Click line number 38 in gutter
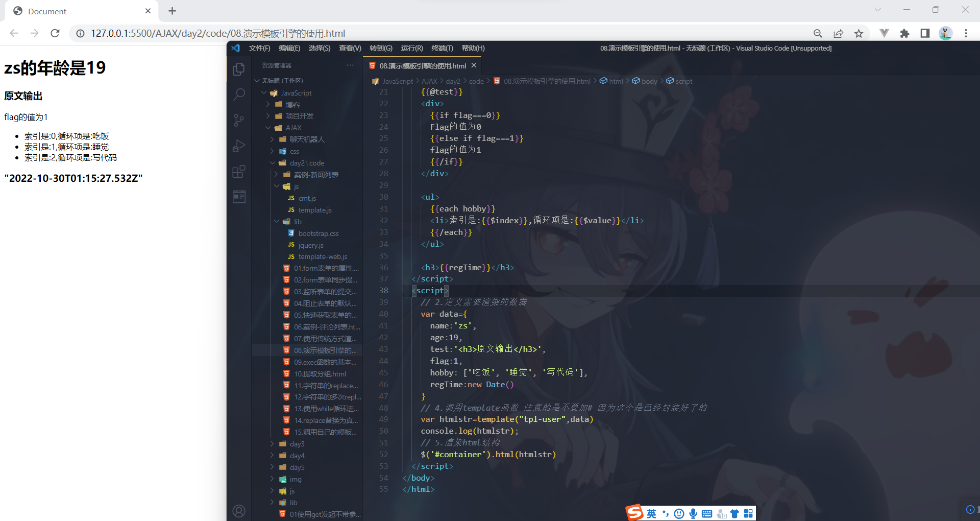This screenshot has width=980, height=521. tap(383, 291)
